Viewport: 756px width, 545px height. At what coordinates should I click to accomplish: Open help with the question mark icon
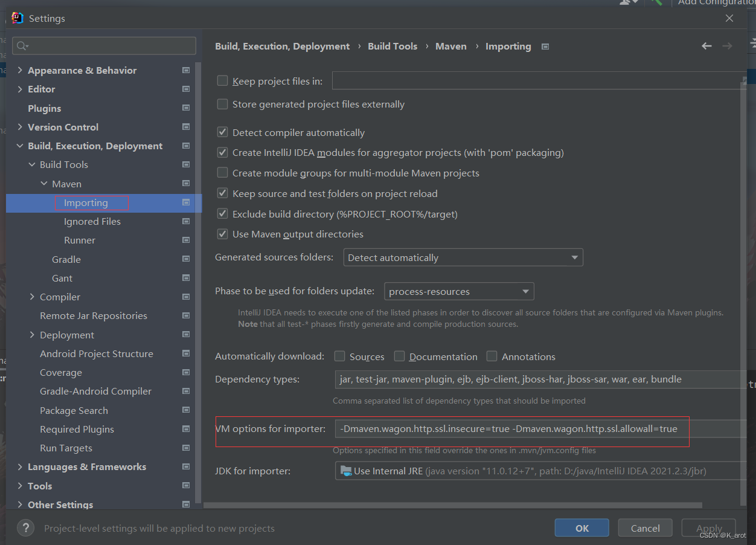25,528
